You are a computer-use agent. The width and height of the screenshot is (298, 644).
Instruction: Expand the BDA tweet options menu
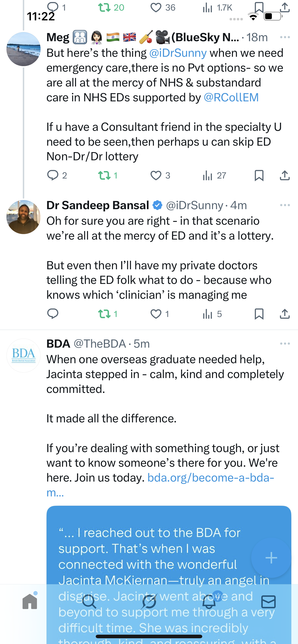click(285, 344)
